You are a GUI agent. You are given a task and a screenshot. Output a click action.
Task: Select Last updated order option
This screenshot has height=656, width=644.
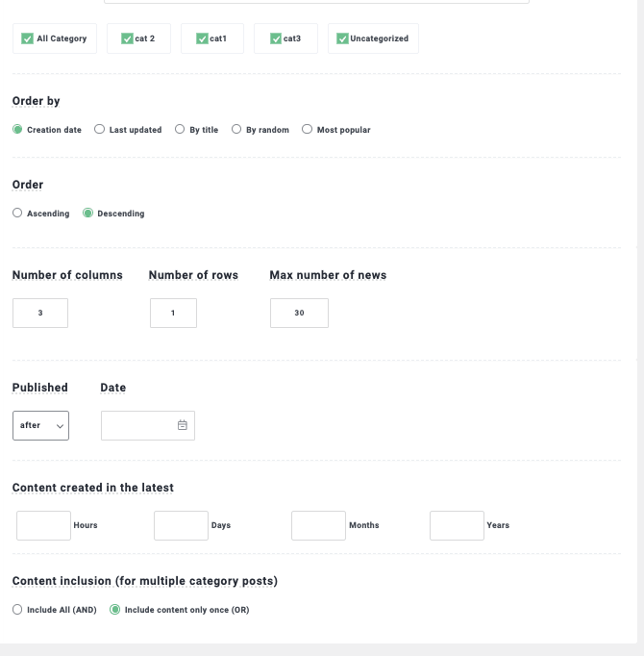100,129
